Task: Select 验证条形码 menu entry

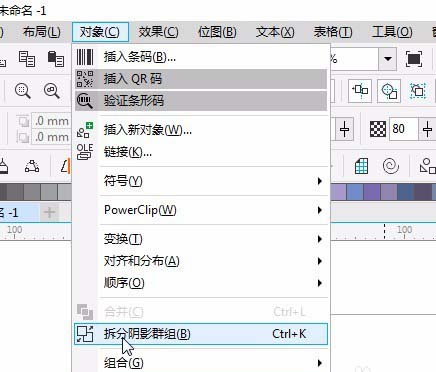Action: pyautogui.click(x=201, y=101)
